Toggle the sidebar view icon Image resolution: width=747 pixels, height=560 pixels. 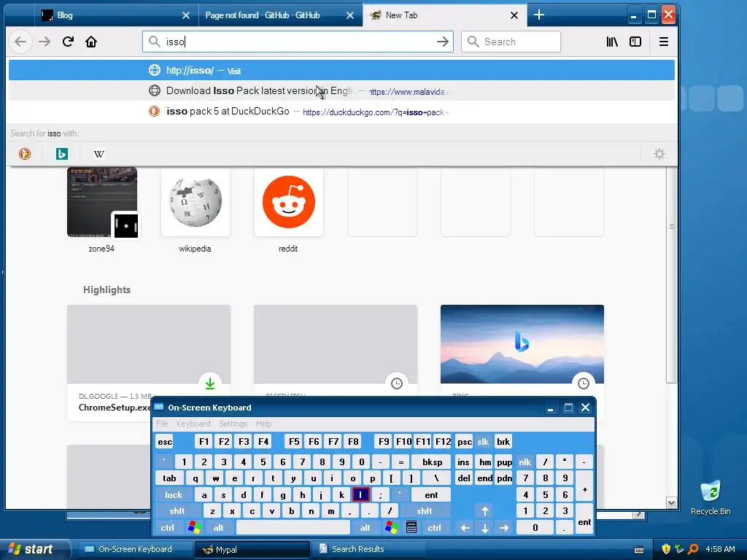635,42
